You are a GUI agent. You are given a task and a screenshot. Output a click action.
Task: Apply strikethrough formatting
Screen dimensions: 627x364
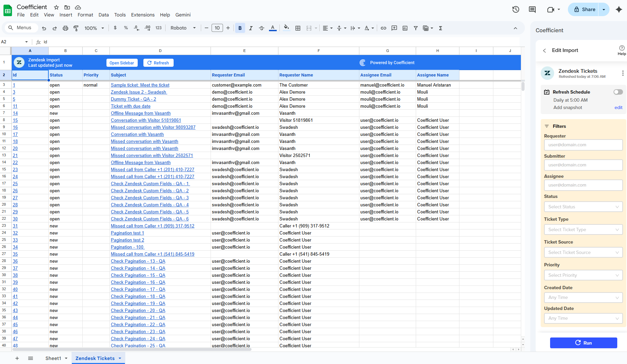[262, 28]
